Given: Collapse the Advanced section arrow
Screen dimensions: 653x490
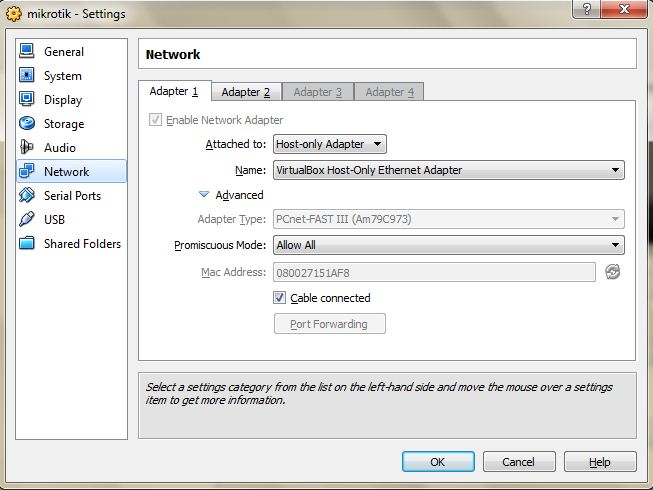Looking at the screenshot, I should (204, 194).
